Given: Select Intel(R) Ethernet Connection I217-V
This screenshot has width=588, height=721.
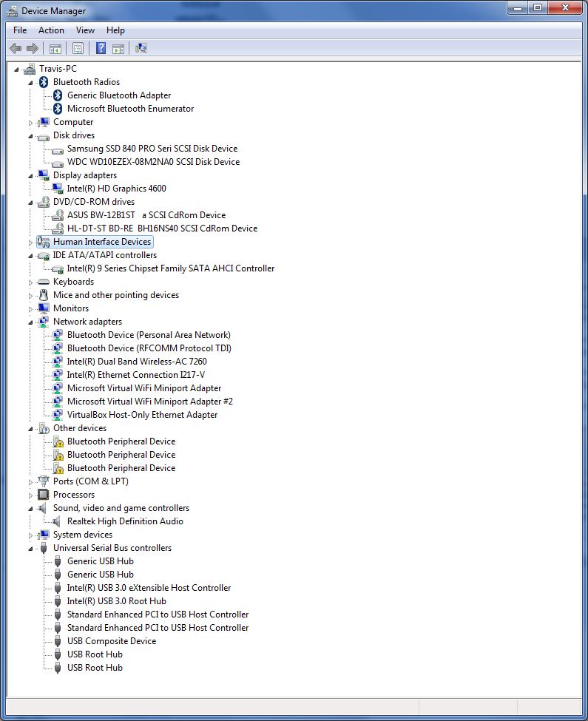Looking at the screenshot, I should tap(136, 375).
